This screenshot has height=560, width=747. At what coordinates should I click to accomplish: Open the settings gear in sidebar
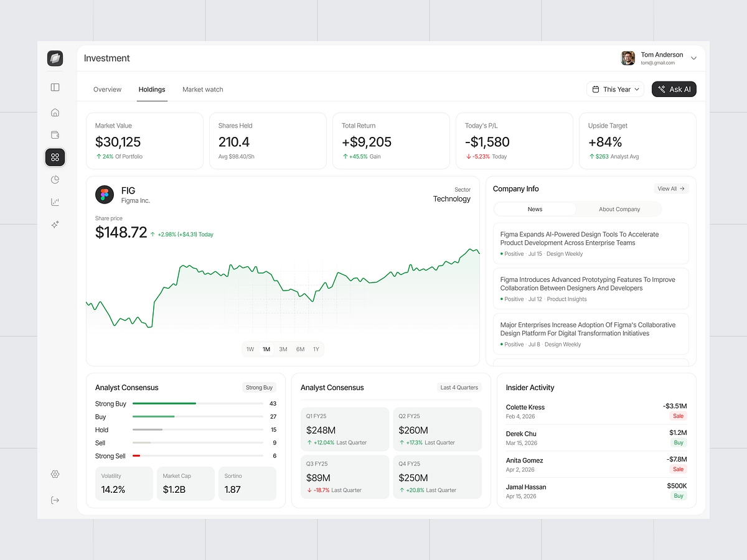tap(55, 474)
